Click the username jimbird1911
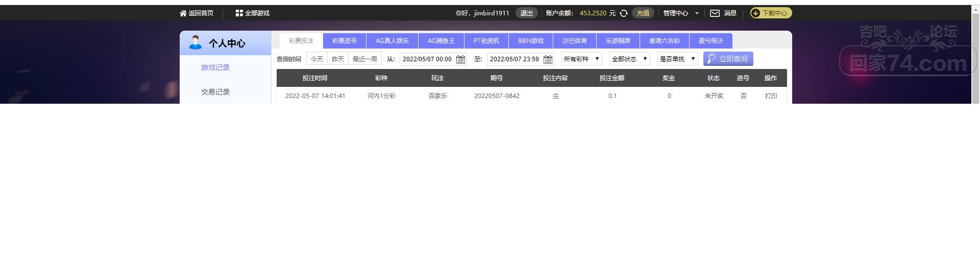 click(x=492, y=13)
